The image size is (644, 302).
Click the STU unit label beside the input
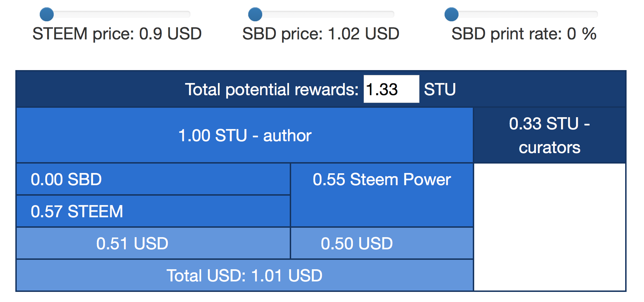tap(440, 90)
